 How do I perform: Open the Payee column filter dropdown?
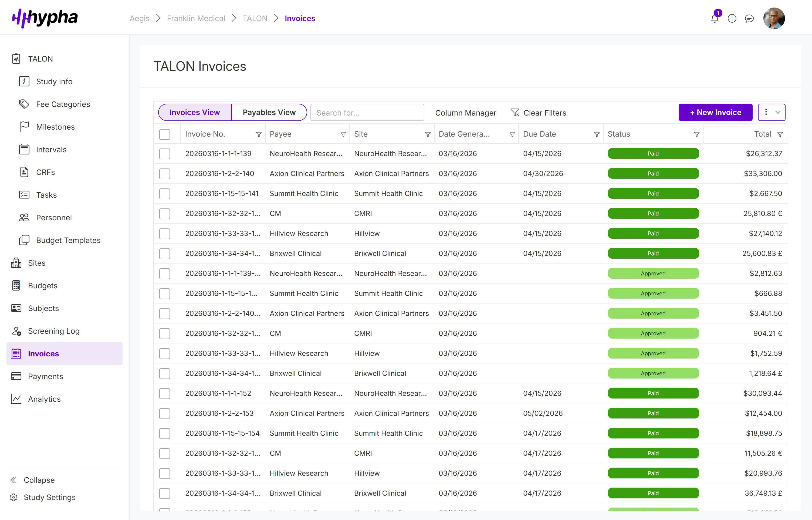[x=343, y=134]
